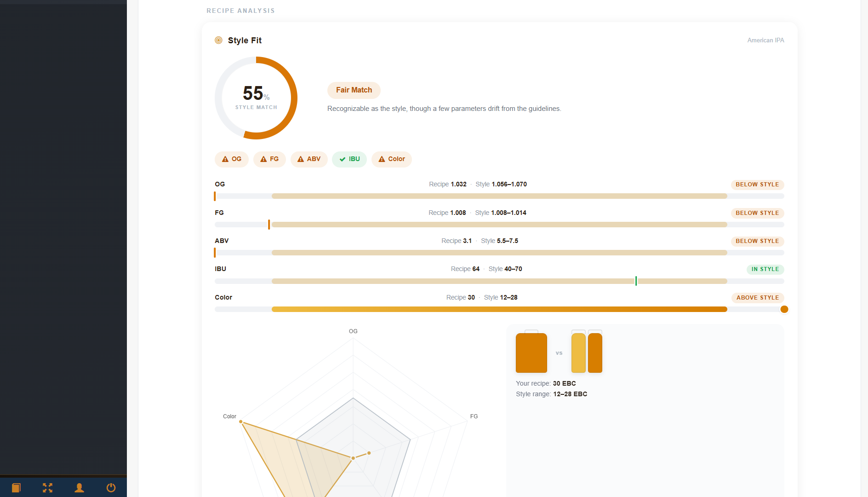868x497 pixels.
Task: Open the recipe book icon in bottom bar
Action: [16, 487]
